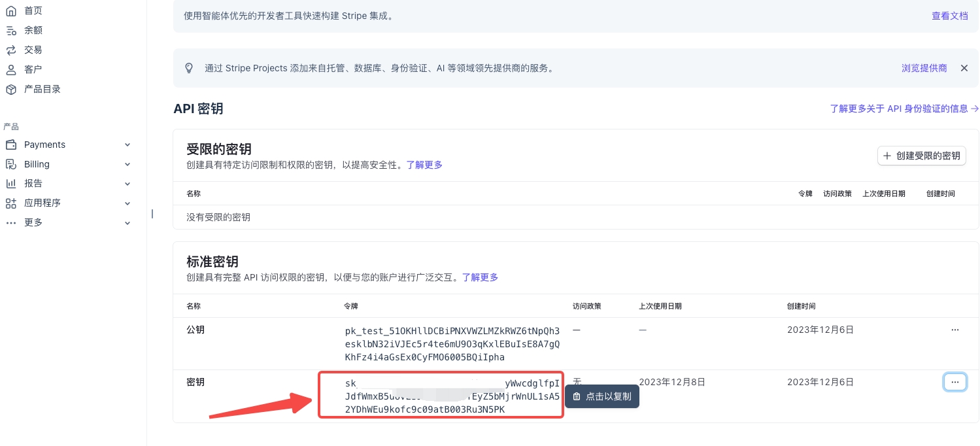The width and height of the screenshot is (980, 446).
Task: Follow 了解更多关于 API 身份验证的信息 link
Action: coord(904,109)
